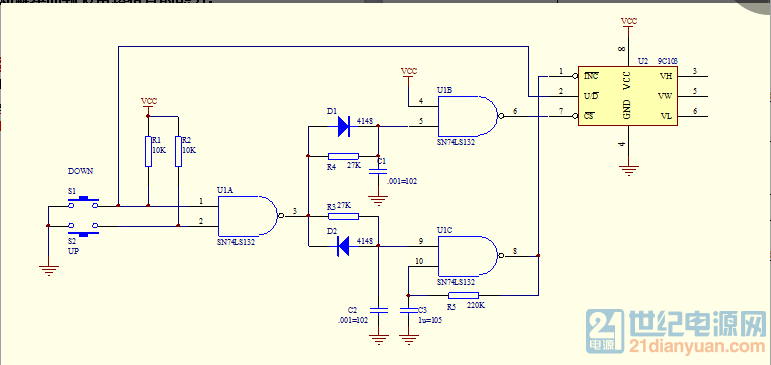This screenshot has width=771, height=365.
Task: Select capacitor C2 symbol
Action: 378,310
